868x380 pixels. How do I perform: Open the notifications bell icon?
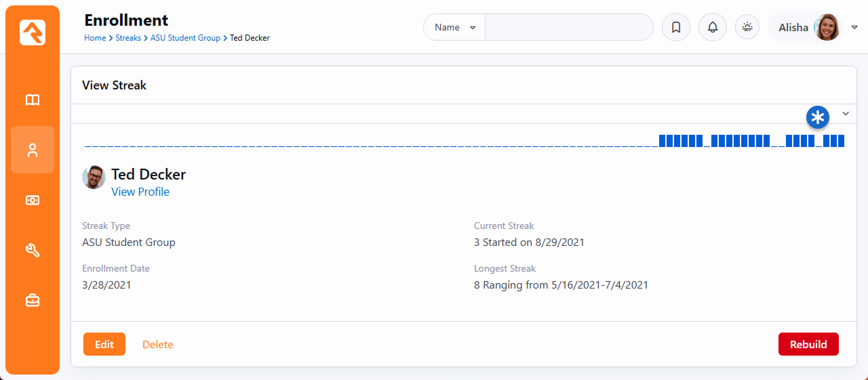tap(712, 28)
